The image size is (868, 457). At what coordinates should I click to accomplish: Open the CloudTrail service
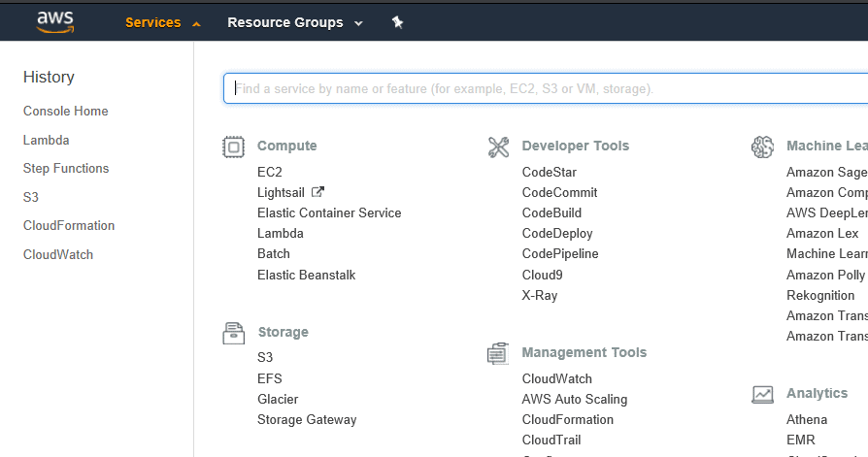(551, 440)
